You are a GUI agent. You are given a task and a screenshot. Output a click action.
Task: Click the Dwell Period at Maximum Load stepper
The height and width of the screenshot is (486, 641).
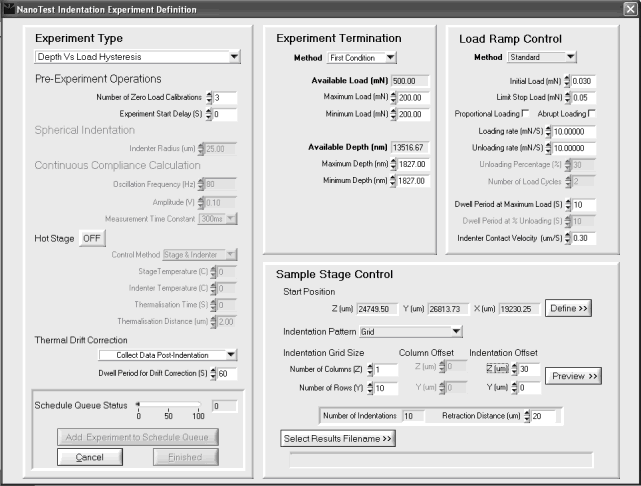coord(568,204)
